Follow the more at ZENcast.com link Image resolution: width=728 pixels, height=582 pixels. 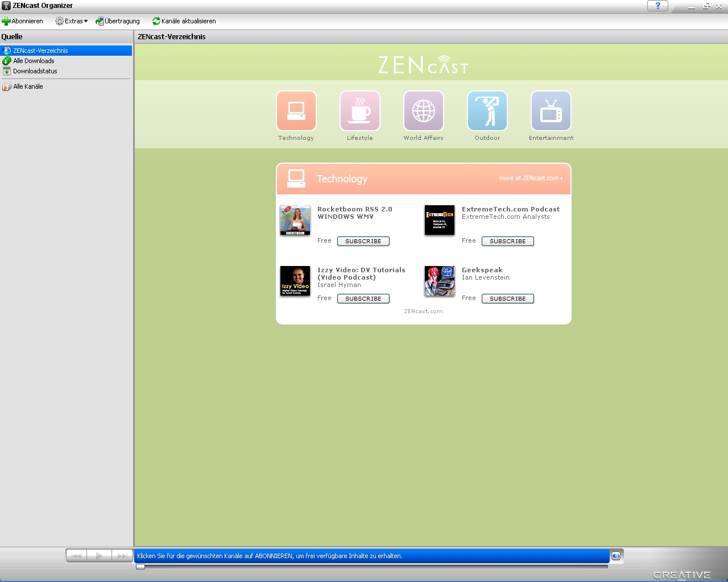pos(530,178)
